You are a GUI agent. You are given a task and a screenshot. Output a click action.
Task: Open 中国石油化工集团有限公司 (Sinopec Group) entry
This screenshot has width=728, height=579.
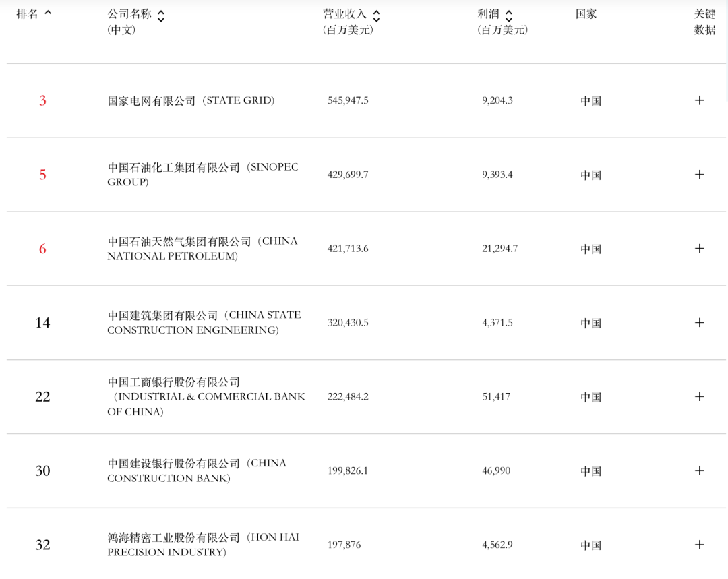202,175
